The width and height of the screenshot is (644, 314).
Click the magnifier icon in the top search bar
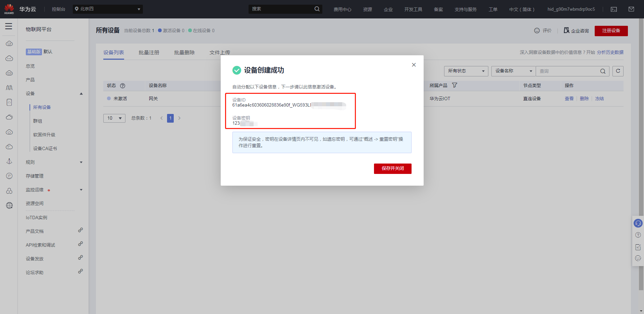click(317, 9)
